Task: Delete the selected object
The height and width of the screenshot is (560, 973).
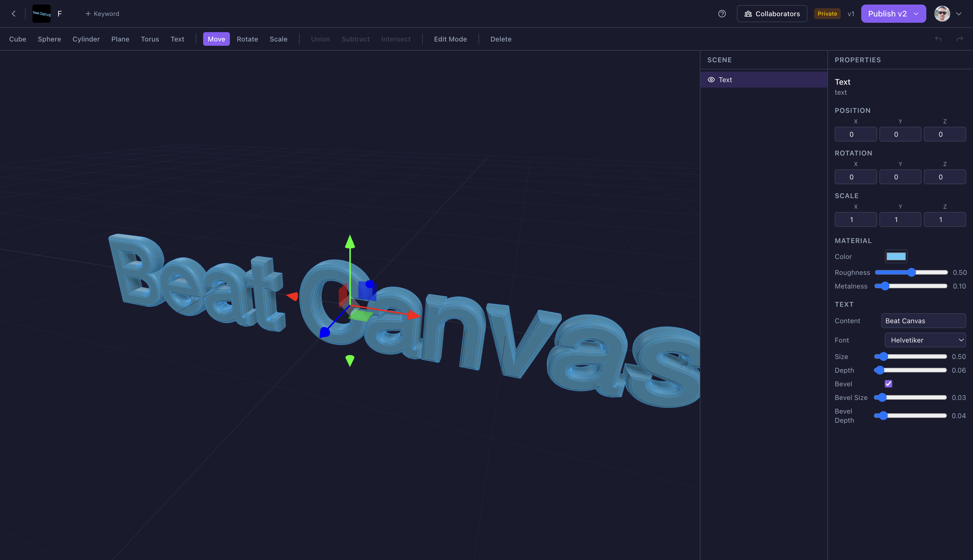Action: tap(501, 39)
